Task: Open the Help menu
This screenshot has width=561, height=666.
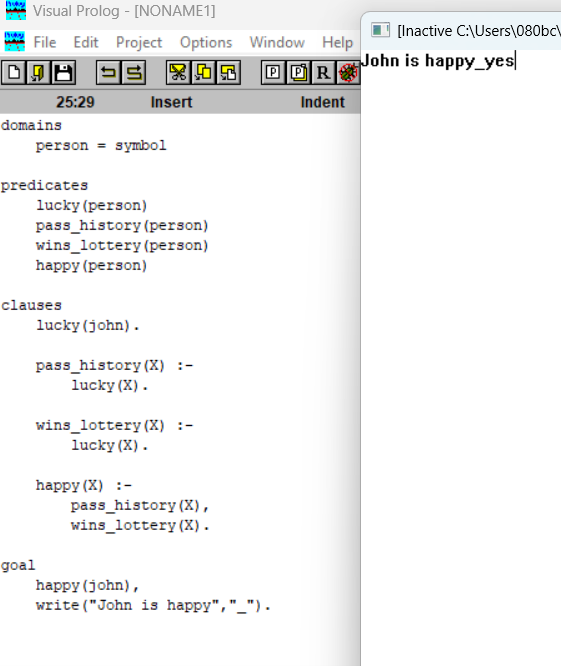Action: (x=337, y=42)
